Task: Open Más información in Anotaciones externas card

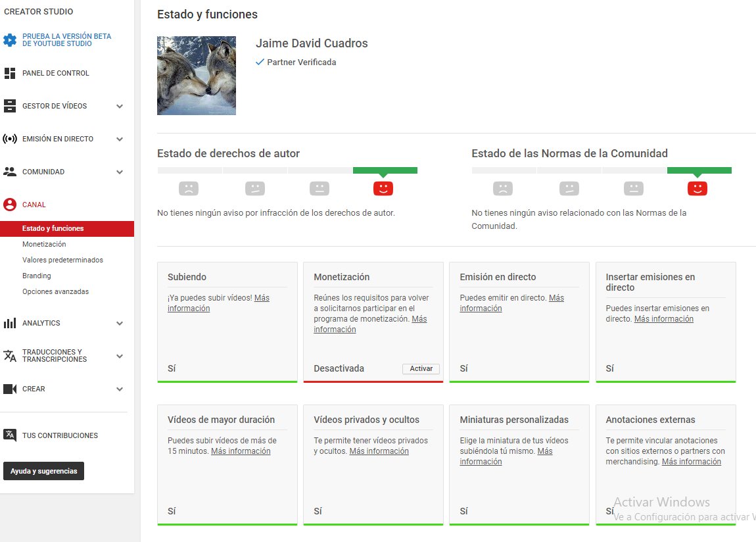Action: pos(692,462)
